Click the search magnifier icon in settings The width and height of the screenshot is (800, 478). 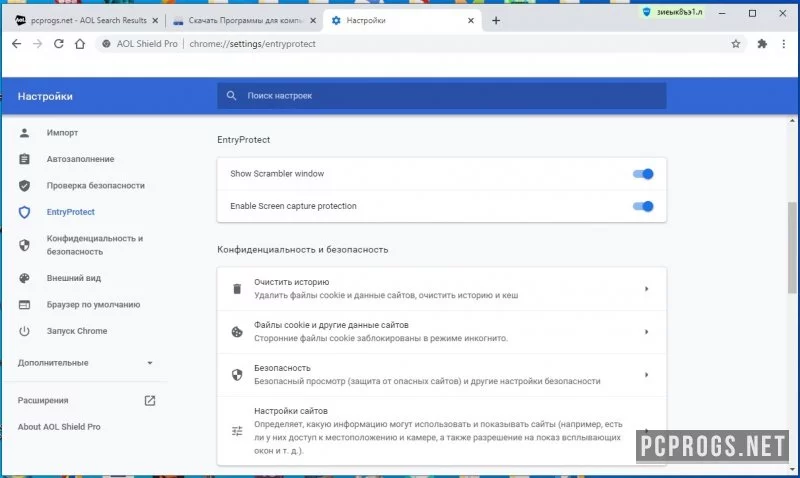[x=231, y=95]
